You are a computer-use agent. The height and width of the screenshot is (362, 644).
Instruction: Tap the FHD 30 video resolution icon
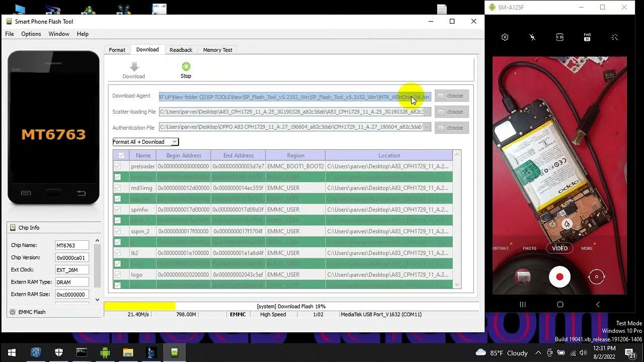click(587, 37)
